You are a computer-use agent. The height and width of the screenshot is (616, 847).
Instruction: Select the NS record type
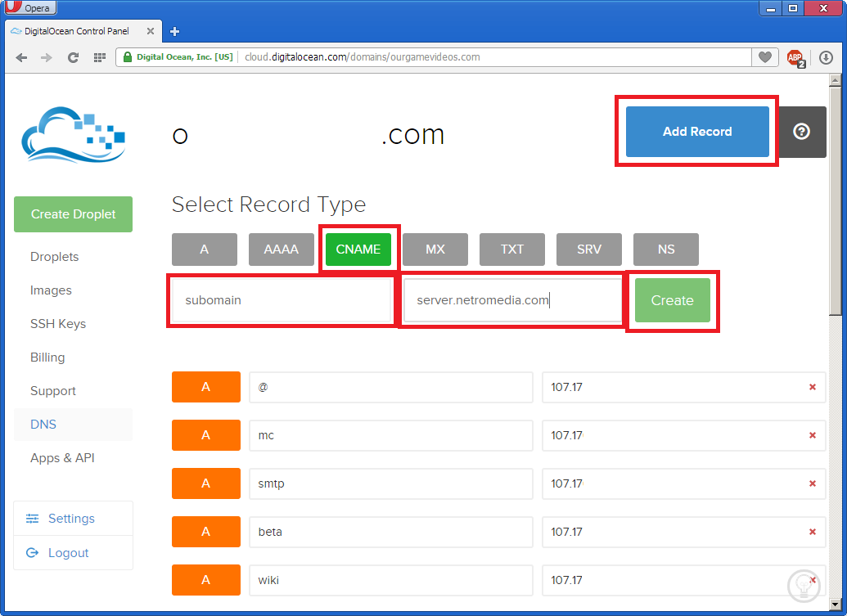coord(666,250)
